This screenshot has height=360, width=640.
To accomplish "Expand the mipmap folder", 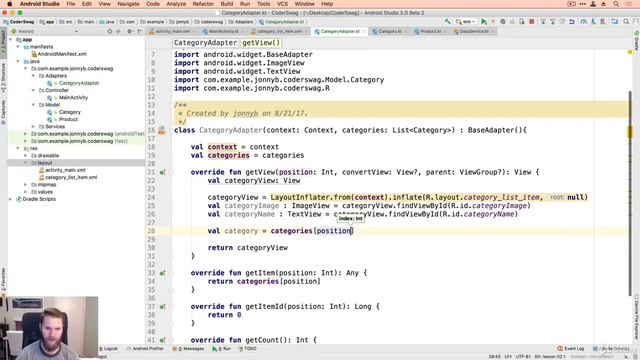I will click(x=26, y=184).
